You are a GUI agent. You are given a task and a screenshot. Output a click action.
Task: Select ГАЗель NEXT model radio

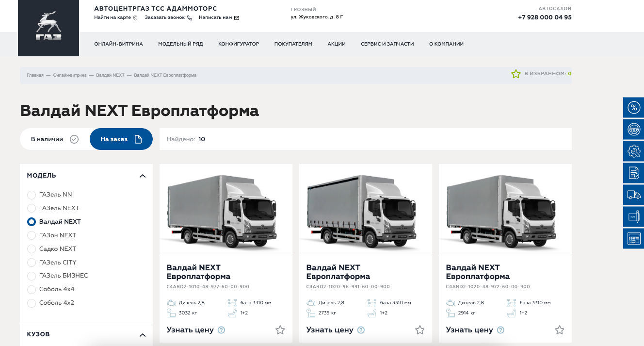(32, 208)
